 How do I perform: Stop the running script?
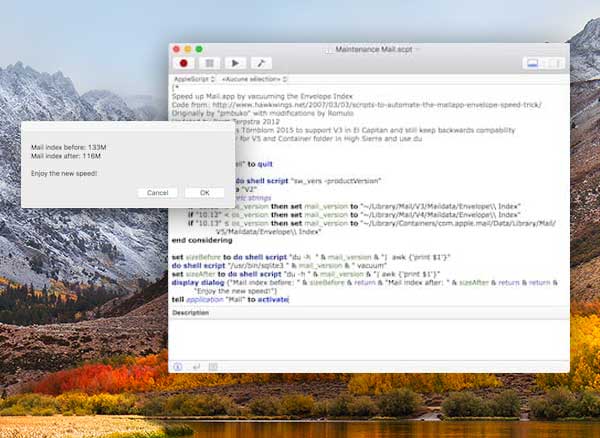tap(209, 63)
